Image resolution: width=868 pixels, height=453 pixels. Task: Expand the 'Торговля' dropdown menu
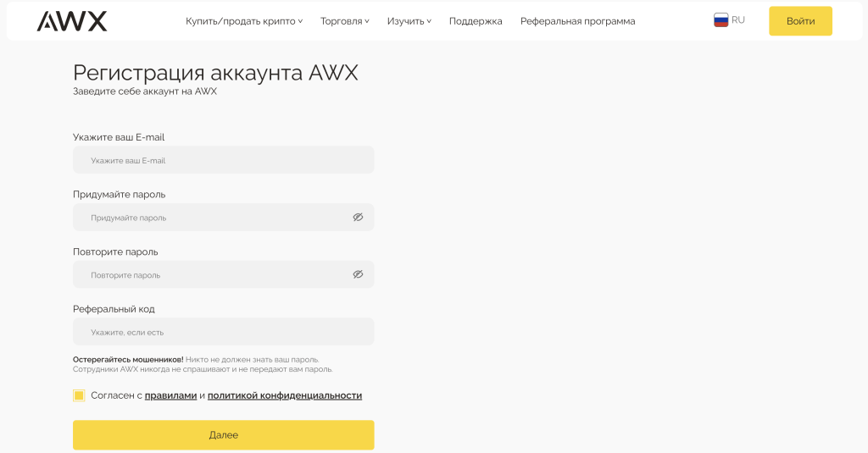[x=345, y=21]
